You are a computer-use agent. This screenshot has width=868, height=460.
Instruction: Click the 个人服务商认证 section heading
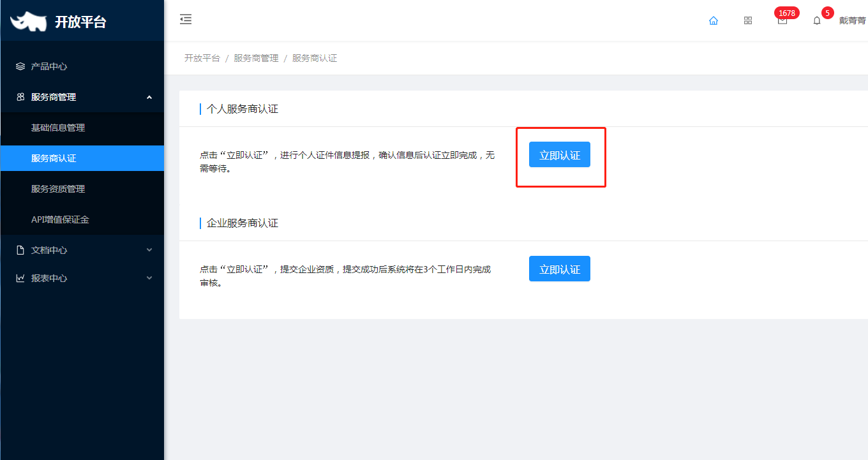(243, 109)
